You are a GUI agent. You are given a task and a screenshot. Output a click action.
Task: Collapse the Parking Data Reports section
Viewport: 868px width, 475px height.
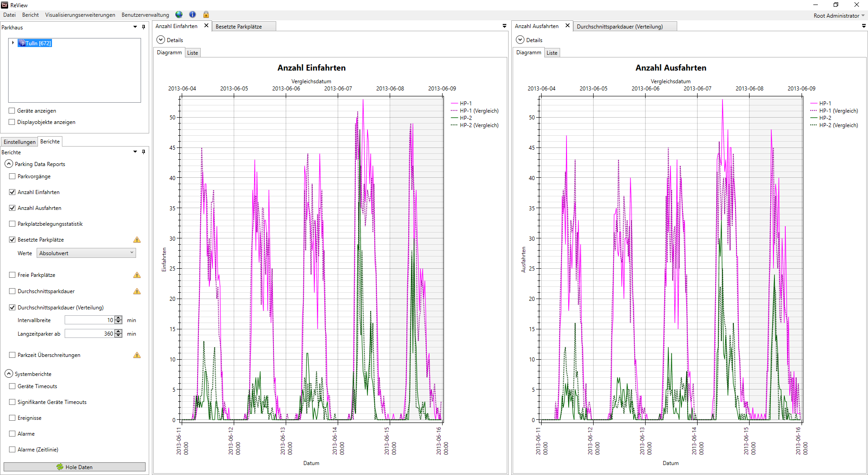coord(9,164)
